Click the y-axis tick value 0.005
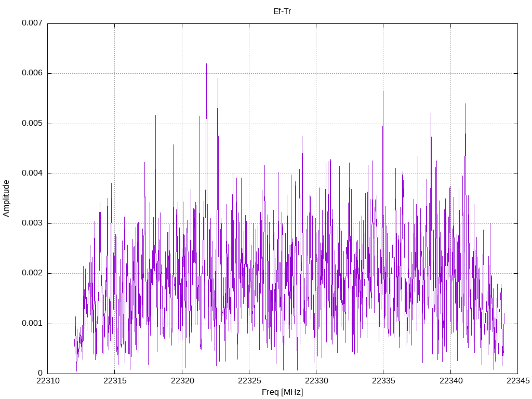 (x=32, y=123)
